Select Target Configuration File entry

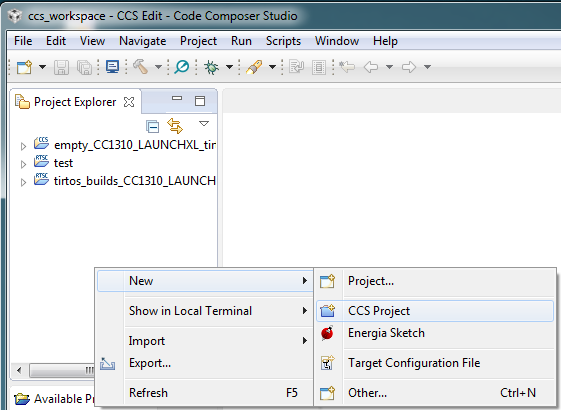click(435, 363)
